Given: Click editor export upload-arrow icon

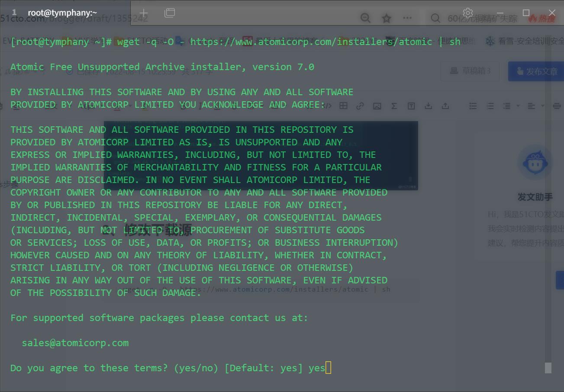Looking at the screenshot, I should coord(445,106).
